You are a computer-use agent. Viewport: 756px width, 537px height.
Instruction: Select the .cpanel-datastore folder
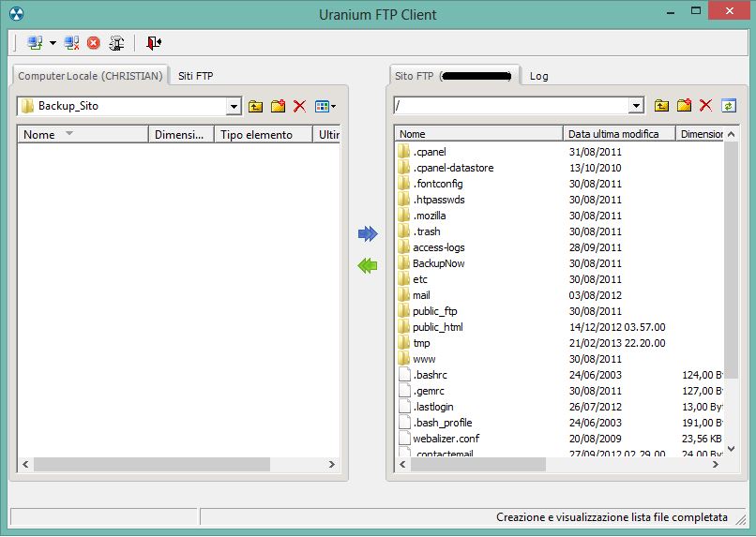click(453, 168)
